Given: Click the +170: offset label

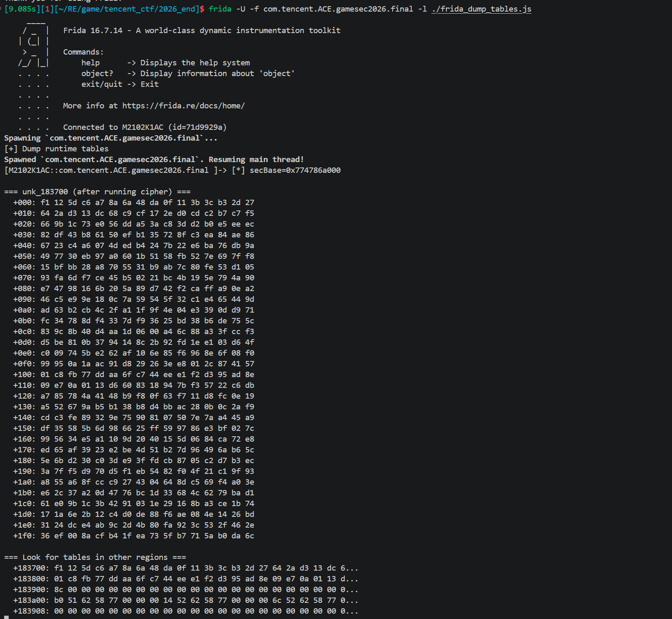Looking at the screenshot, I should tap(24, 450).
